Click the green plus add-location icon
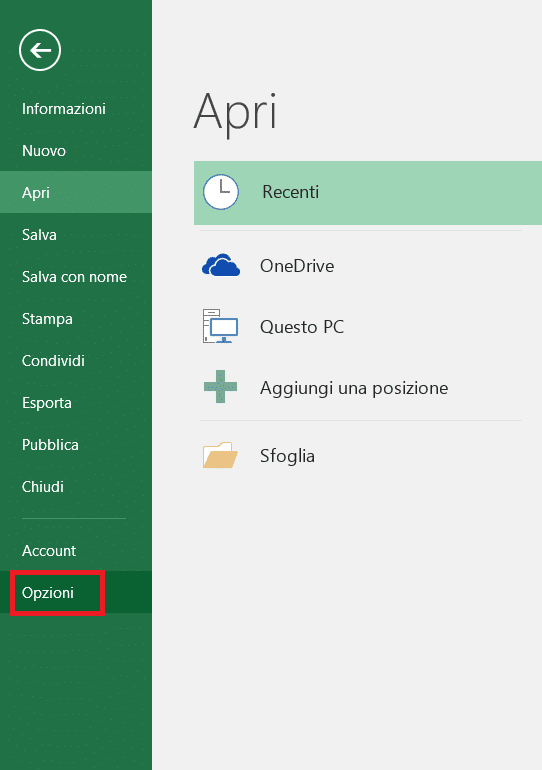542x770 pixels. pos(220,386)
